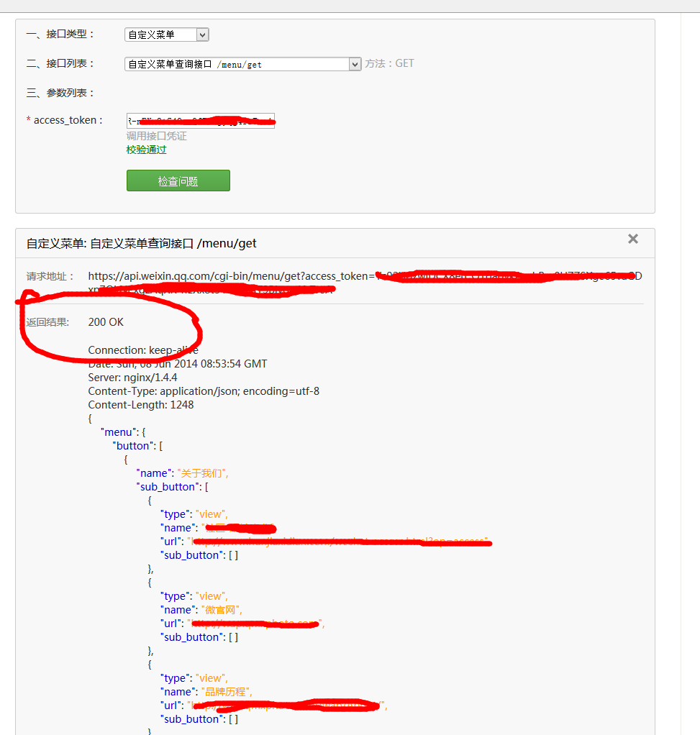This screenshot has height=735, width=700.
Task: Click the "button" JSON key
Action: tap(134, 446)
